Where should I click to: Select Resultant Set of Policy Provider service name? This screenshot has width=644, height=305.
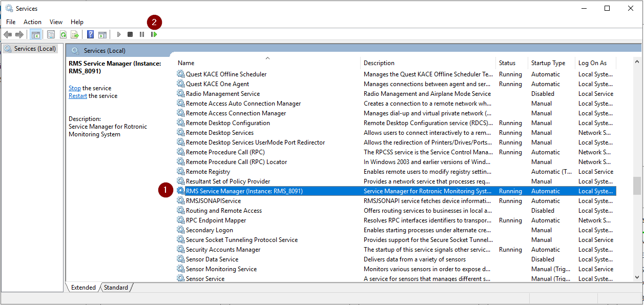[x=228, y=181]
